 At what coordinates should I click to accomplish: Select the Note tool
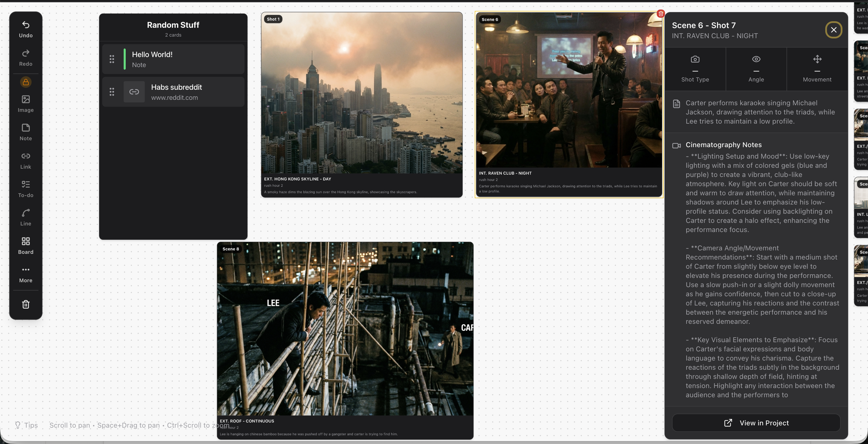tap(26, 132)
